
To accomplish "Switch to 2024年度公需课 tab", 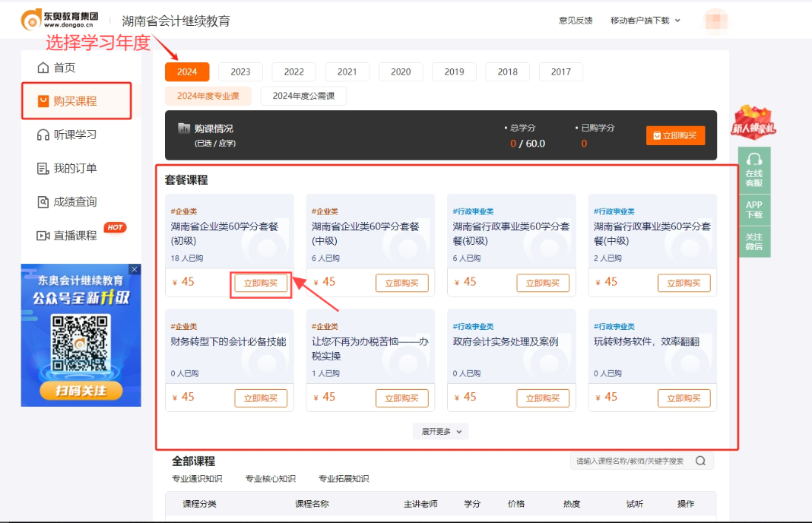I will click(x=303, y=96).
